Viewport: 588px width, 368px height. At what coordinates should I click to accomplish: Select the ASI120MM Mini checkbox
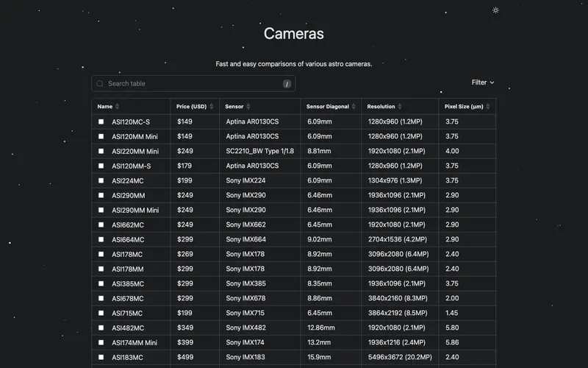tap(101, 136)
